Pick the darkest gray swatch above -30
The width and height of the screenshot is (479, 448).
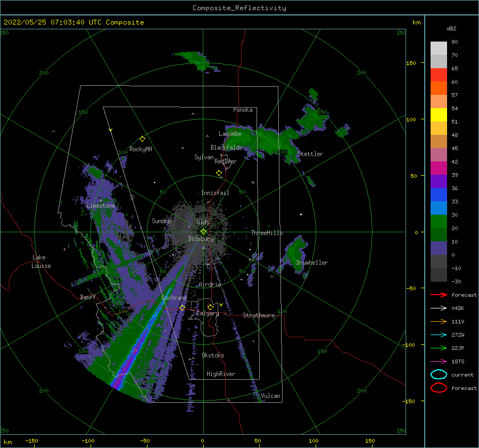439,275
